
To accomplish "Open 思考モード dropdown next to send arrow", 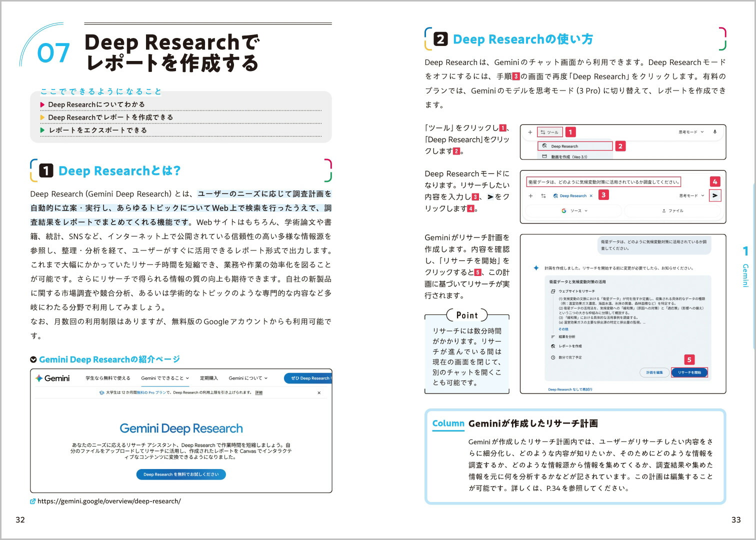I will coord(691,195).
